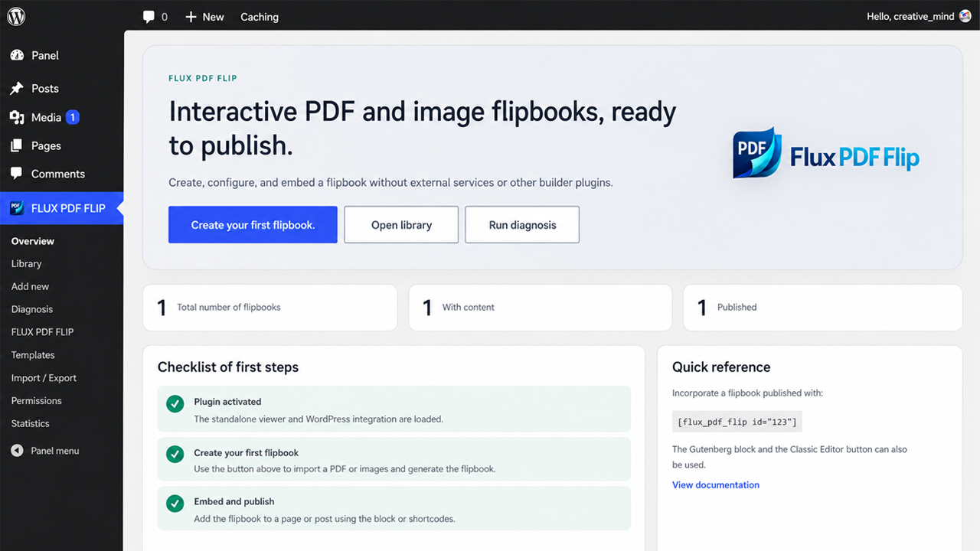
Task: Open the Caching admin bar item
Action: pos(260,17)
